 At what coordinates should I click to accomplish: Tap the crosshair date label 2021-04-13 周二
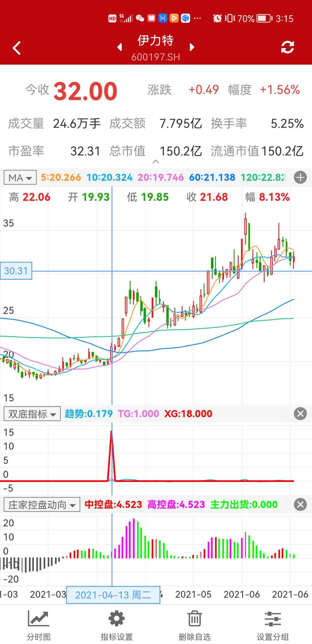click(113, 595)
